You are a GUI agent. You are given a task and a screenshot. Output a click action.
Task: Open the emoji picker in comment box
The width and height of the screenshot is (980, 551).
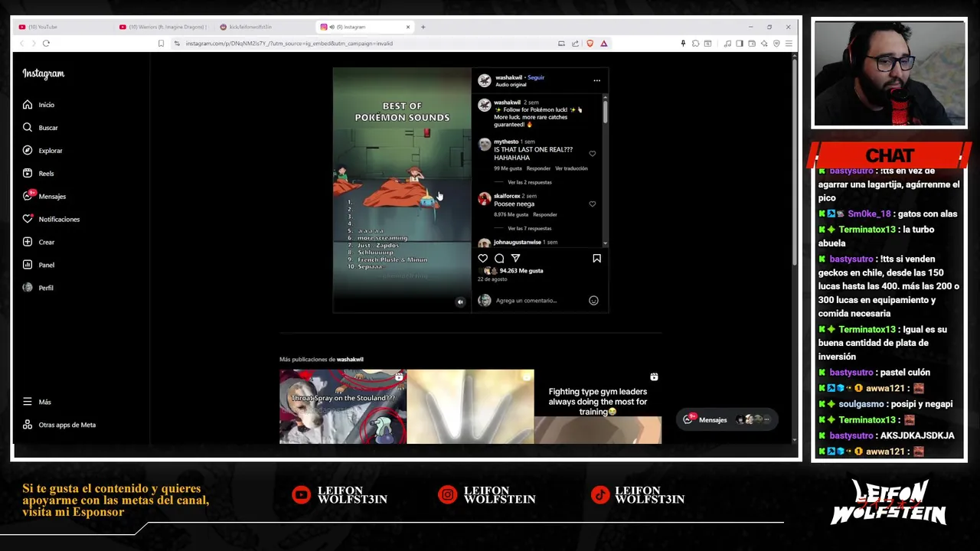pyautogui.click(x=593, y=301)
